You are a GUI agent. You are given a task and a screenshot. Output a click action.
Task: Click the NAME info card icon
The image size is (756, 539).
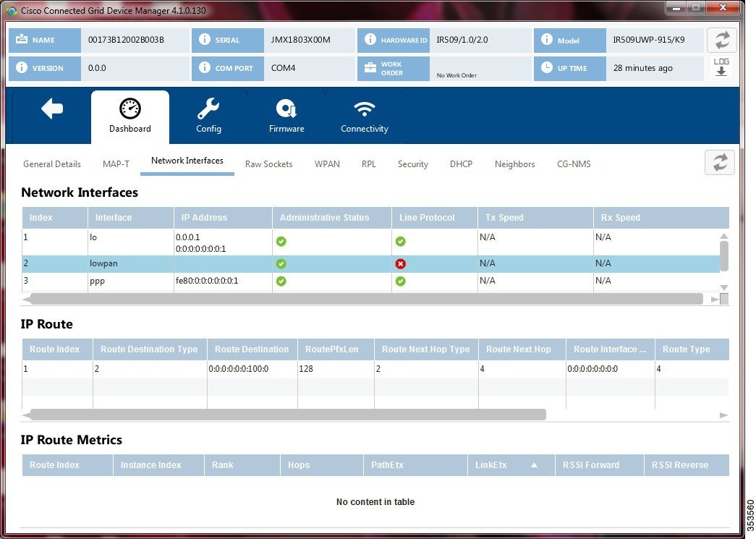click(22, 40)
